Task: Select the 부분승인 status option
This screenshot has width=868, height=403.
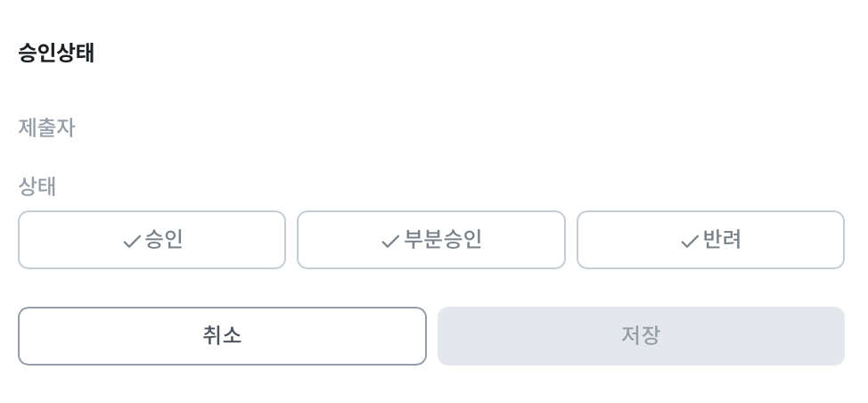Action: point(431,240)
